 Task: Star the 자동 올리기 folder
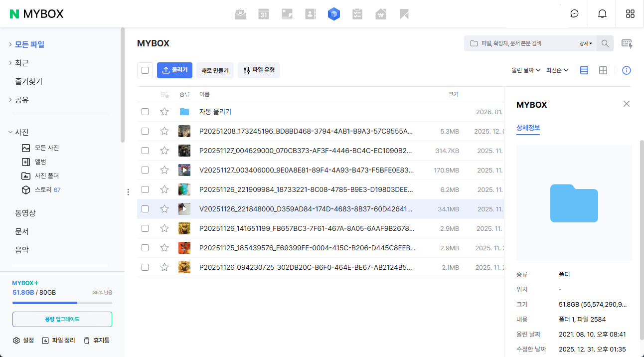pyautogui.click(x=164, y=112)
